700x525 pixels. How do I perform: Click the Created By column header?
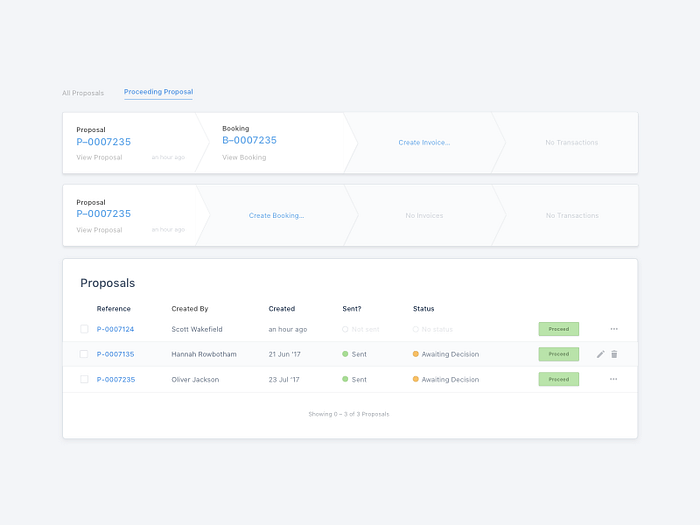190,308
